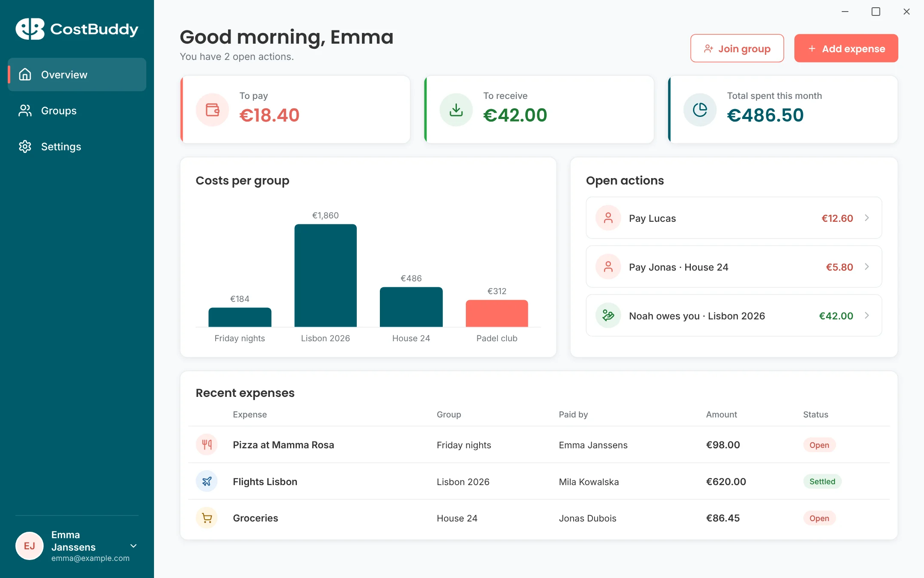
Task: Open Settings in the sidebar
Action: tap(77, 146)
